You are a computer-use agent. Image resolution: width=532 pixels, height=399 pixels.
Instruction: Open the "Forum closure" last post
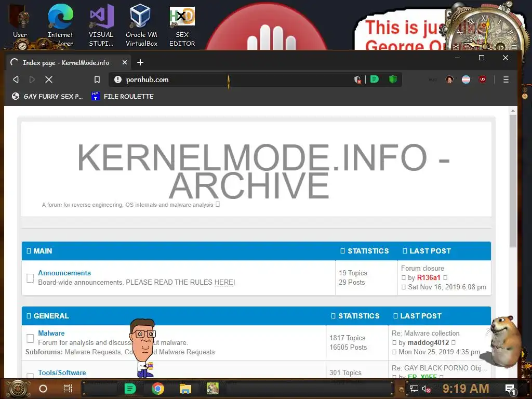point(422,268)
